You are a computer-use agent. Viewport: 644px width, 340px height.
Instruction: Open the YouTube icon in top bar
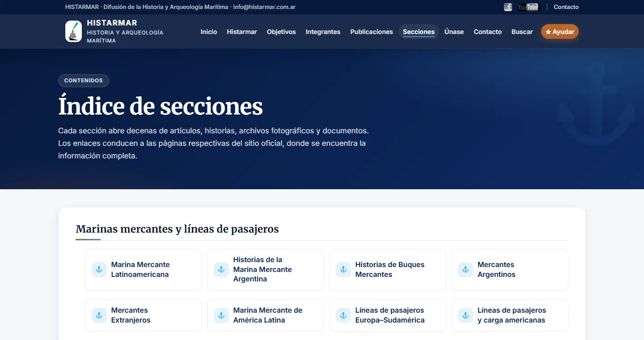tap(528, 7)
